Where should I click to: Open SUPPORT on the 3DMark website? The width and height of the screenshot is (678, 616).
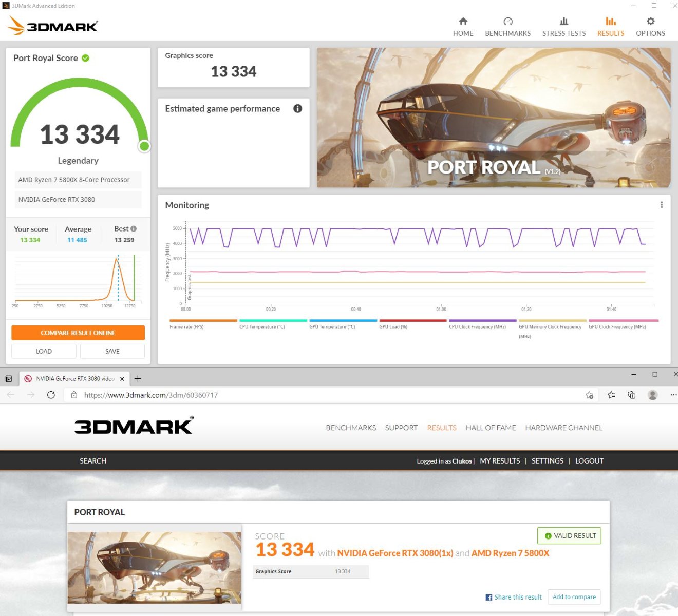pos(401,428)
